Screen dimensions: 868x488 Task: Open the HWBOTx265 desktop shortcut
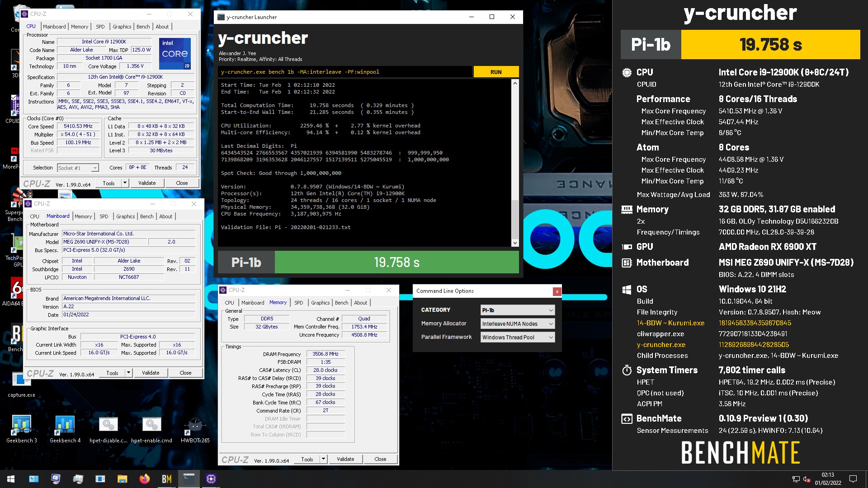pos(195,429)
